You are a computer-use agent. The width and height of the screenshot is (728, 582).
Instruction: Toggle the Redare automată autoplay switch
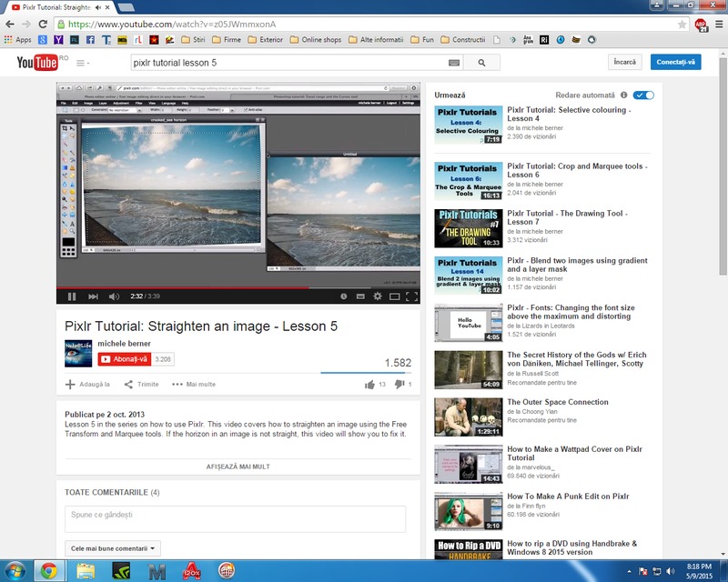click(644, 95)
